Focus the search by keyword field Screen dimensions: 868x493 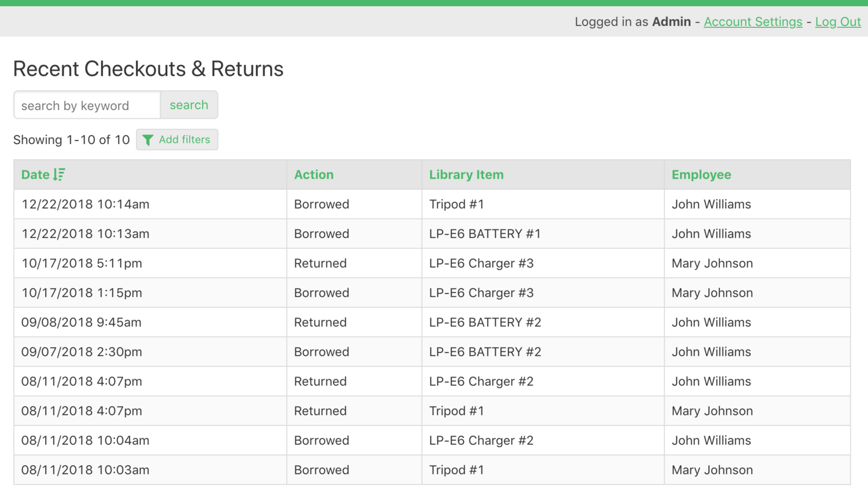coord(87,105)
